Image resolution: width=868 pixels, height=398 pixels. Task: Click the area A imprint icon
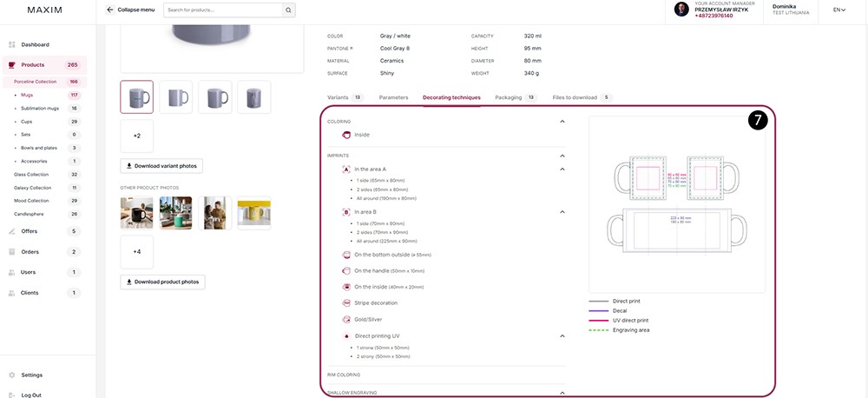pyautogui.click(x=346, y=169)
